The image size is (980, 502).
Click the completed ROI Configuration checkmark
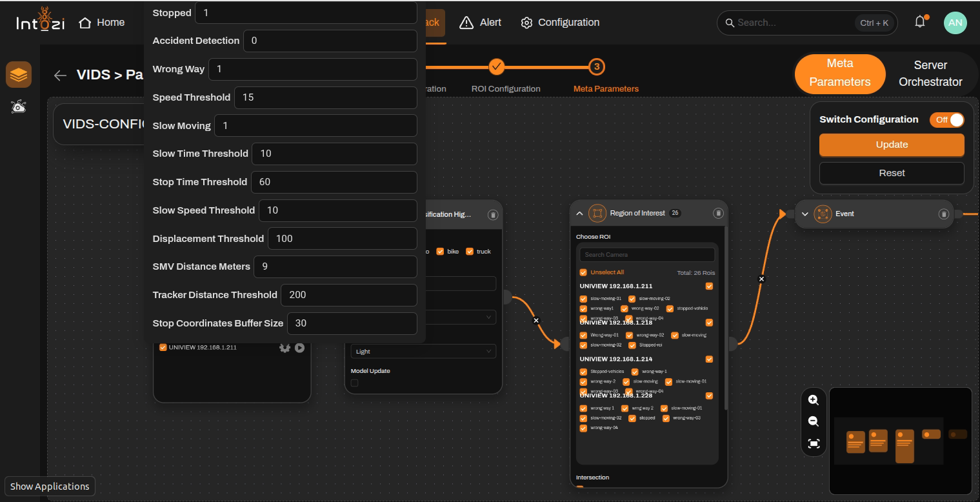(x=496, y=66)
